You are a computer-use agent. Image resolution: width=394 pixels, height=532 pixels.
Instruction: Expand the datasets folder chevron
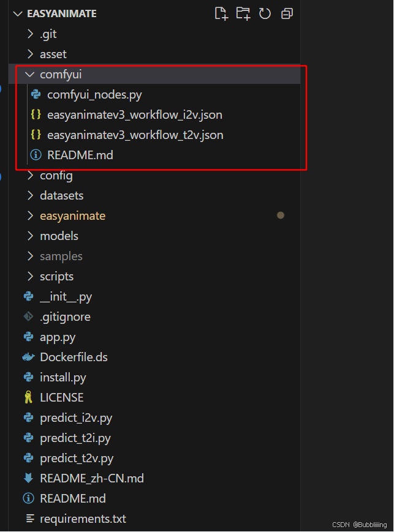pos(30,195)
